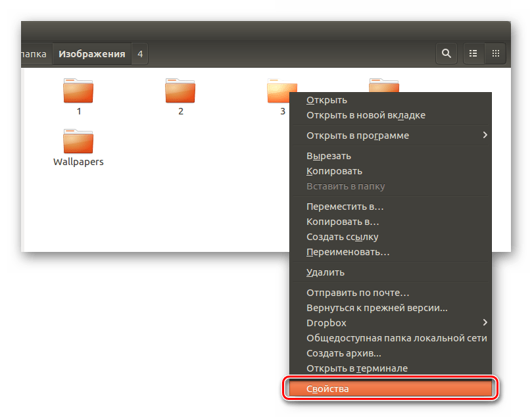Switch to list view layout

(x=473, y=54)
